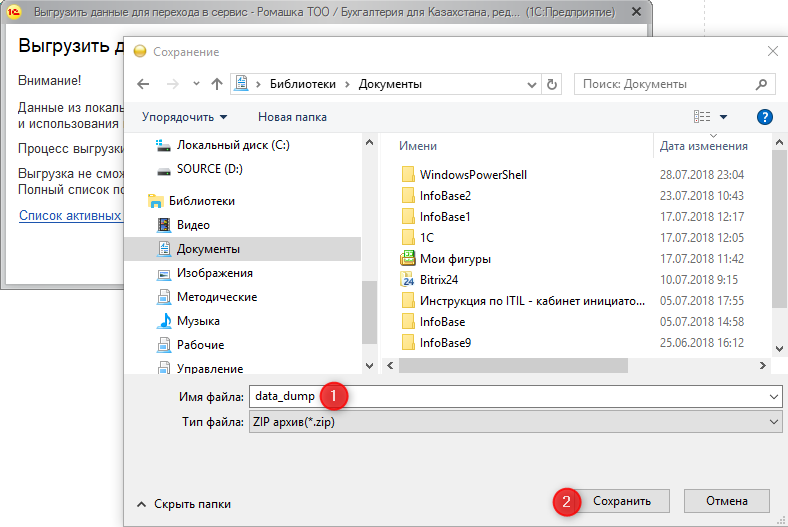This screenshot has width=788, height=527.
Task: Select the Bitrix24 name
Action: [x=439, y=280]
